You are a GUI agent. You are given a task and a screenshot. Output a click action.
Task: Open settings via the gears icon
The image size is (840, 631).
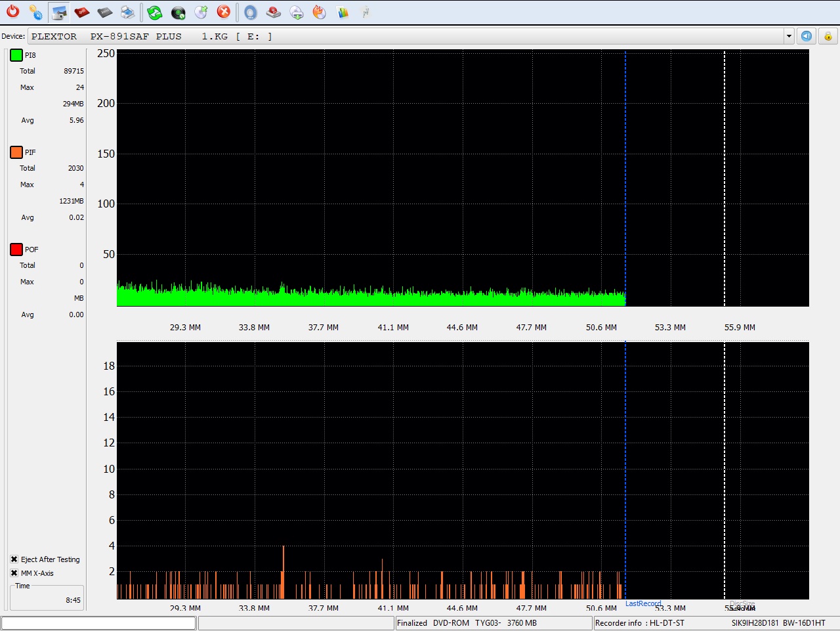click(36, 12)
